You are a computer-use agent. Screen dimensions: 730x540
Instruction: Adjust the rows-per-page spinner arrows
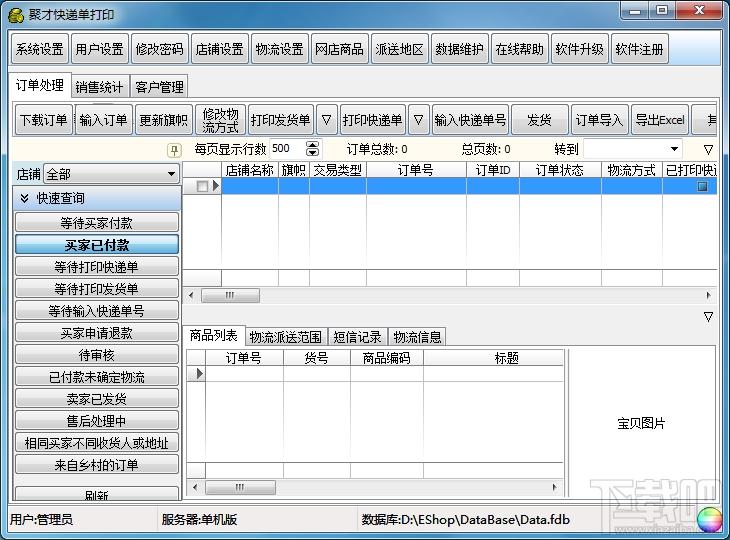pos(312,149)
